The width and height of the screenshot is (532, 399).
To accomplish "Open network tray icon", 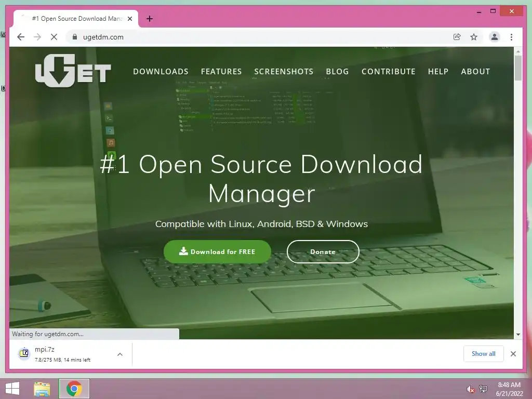I will coord(483,389).
